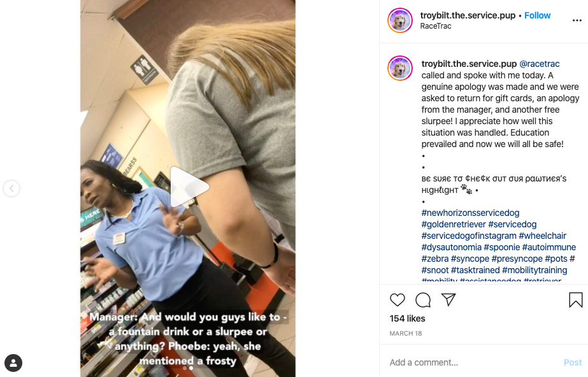
Task: Click header troybilt.the.service.pup profile picture
Action: click(x=399, y=20)
